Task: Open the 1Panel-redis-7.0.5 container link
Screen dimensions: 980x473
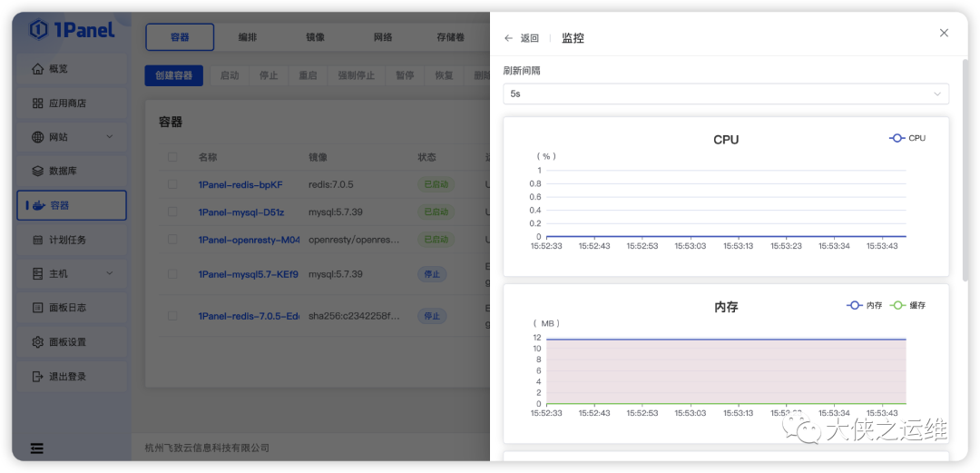Action: [x=248, y=316]
